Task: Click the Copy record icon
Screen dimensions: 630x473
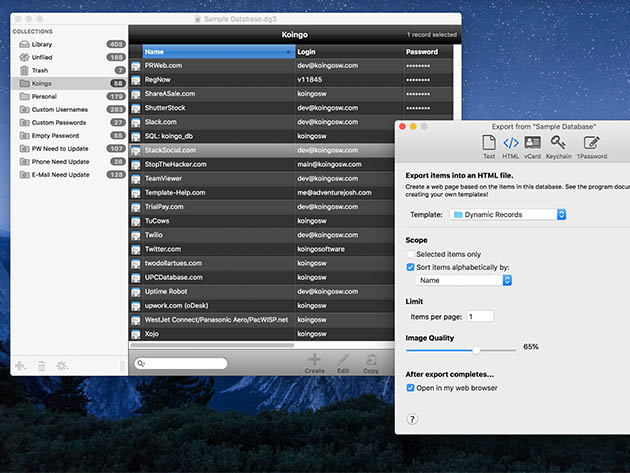Action: pyautogui.click(x=371, y=363)
